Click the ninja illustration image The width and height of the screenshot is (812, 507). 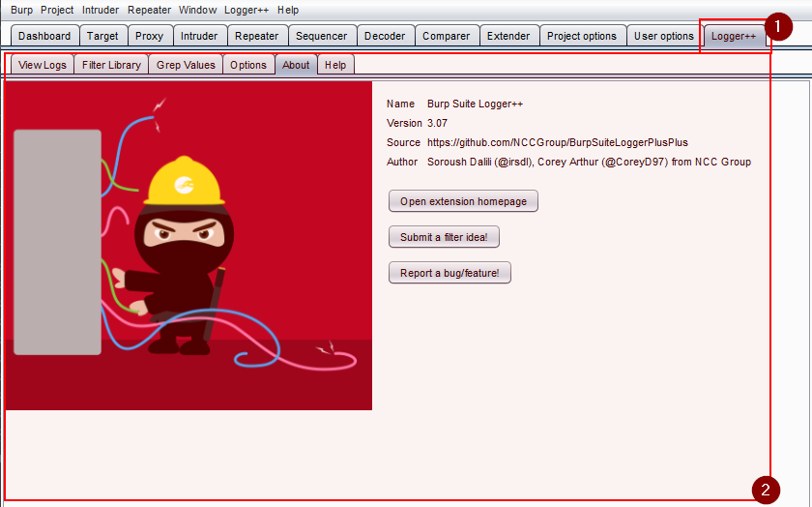(188, 246)
